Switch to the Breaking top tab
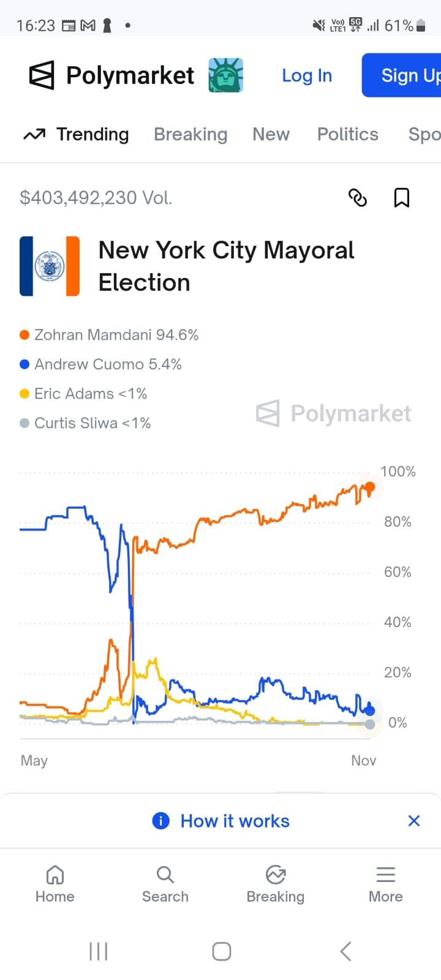Screen dimensions: 441x980 [x=190, y=134]
